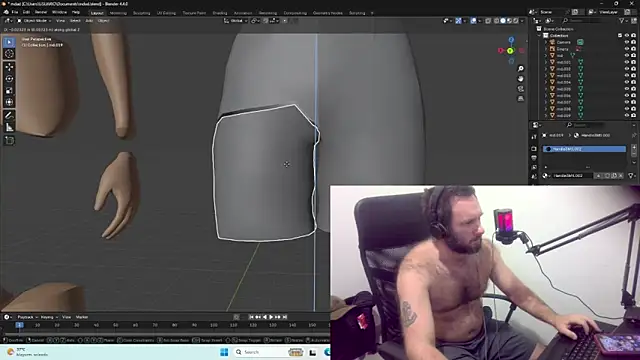Toggle the camera view icon
The image size is (640, 360).
click(x=520, y=89)
